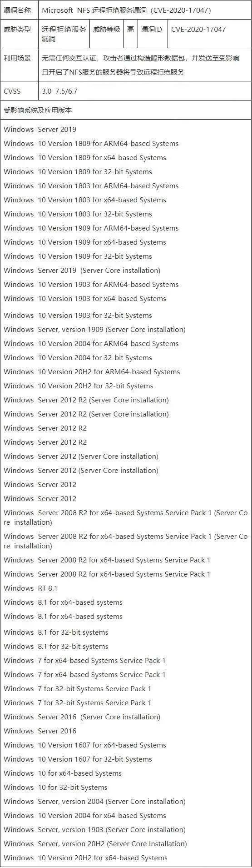This screenshot has width=252, height=868.
Task: Select the Windows Server 2016 line without Server Core
Action: [40, 731]
